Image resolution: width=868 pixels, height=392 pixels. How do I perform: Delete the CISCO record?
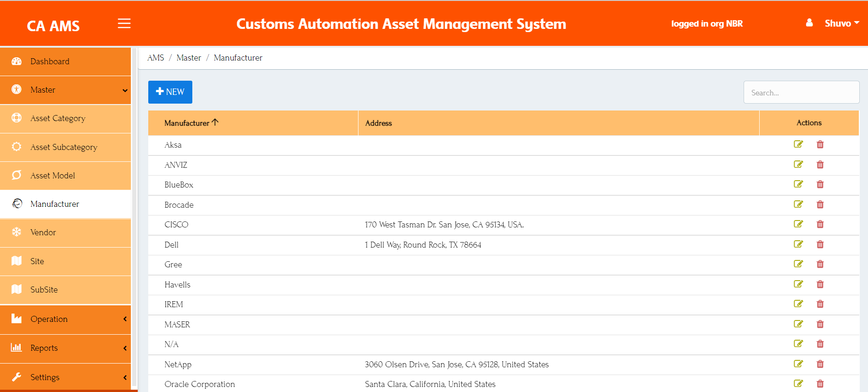pos(820,224)
